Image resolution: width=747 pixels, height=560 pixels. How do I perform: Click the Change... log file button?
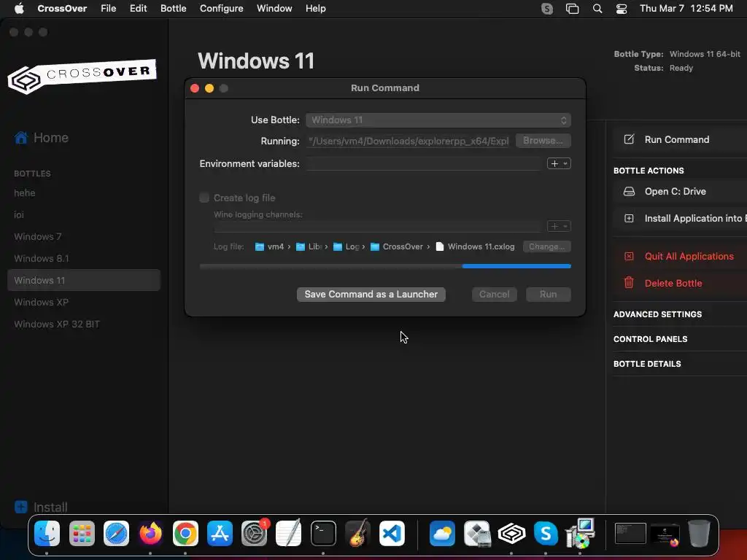pos(546,246)
